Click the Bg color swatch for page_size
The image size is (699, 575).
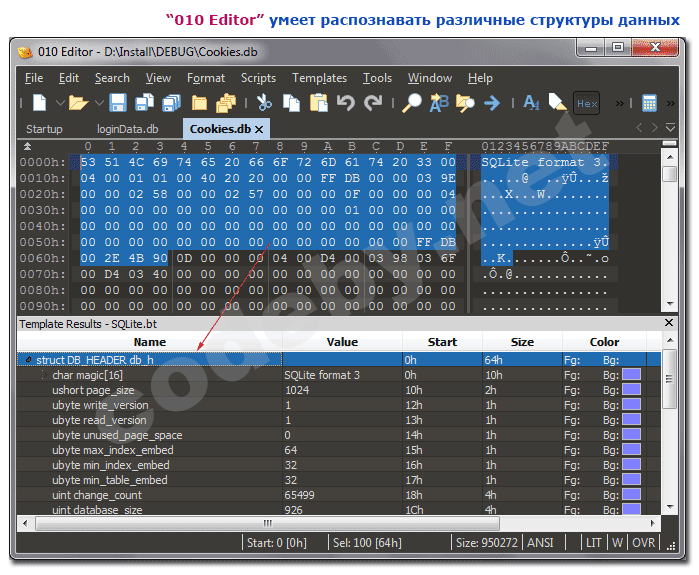point(631,391)
